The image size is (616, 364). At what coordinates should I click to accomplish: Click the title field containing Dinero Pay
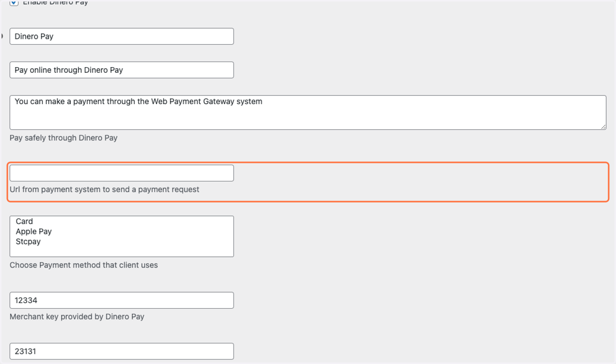coord(122,36)
